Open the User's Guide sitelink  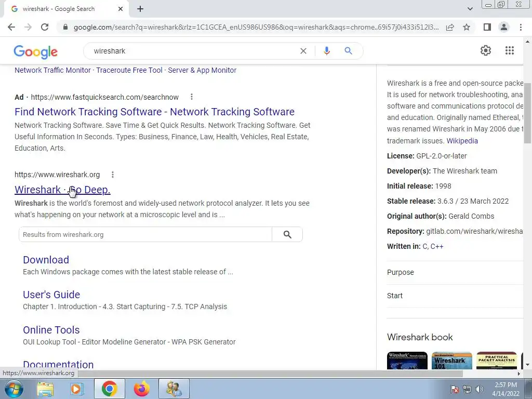click(51, 295)
